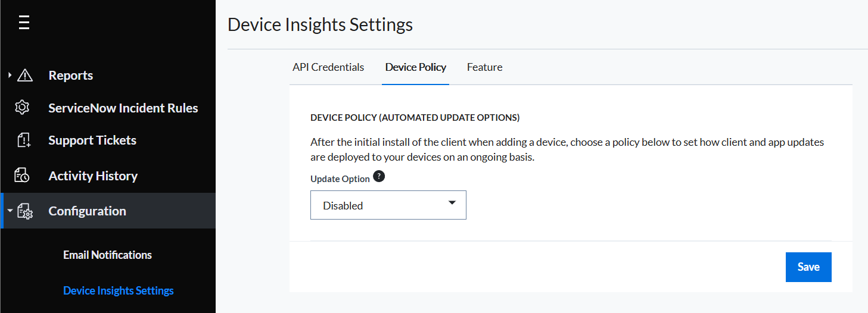The width and height of the screenshot is (868, 313).
Task: Click the Activity History clock icon
Action: click(22, 176)
